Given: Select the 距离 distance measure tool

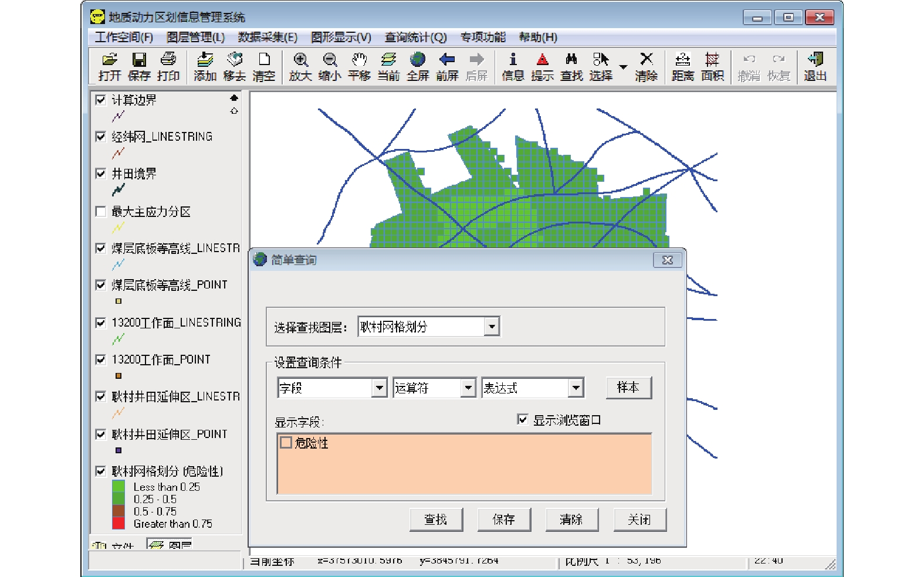Looking at the screenshot, I should (682, 66).
